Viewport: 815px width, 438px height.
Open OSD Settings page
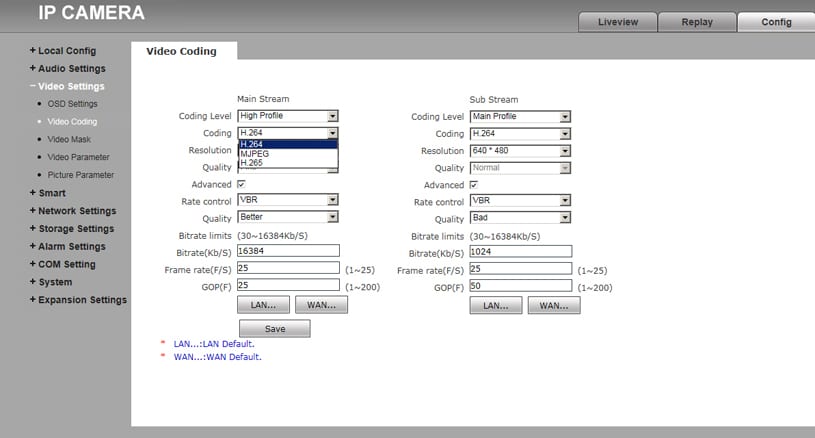72,104
